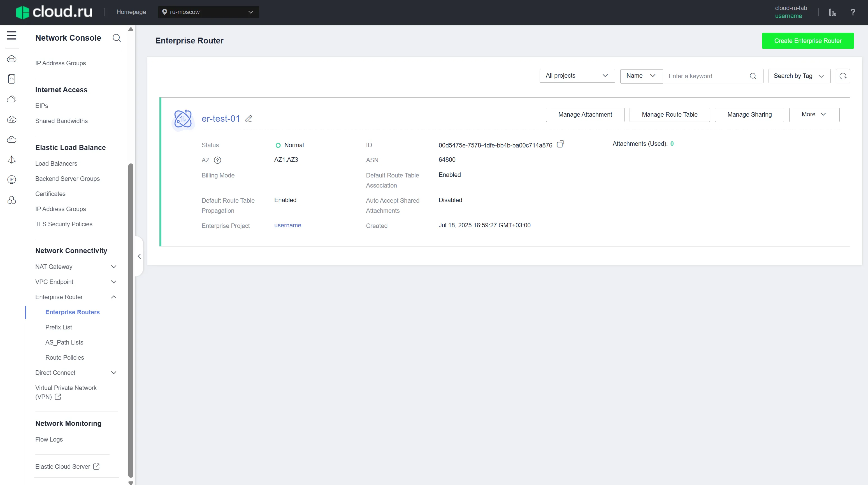Open the All projects dropdown
Viewport: 868px width, 485px height.
point(577,76)
